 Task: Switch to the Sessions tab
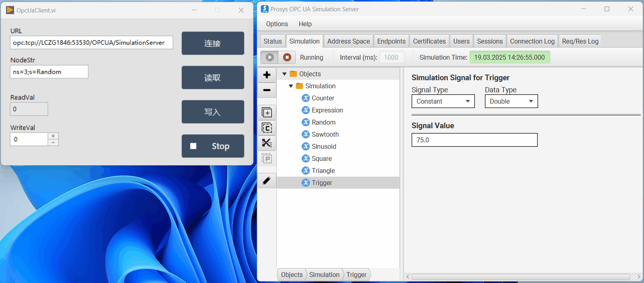pyautogui.click(x=490, y=41)
